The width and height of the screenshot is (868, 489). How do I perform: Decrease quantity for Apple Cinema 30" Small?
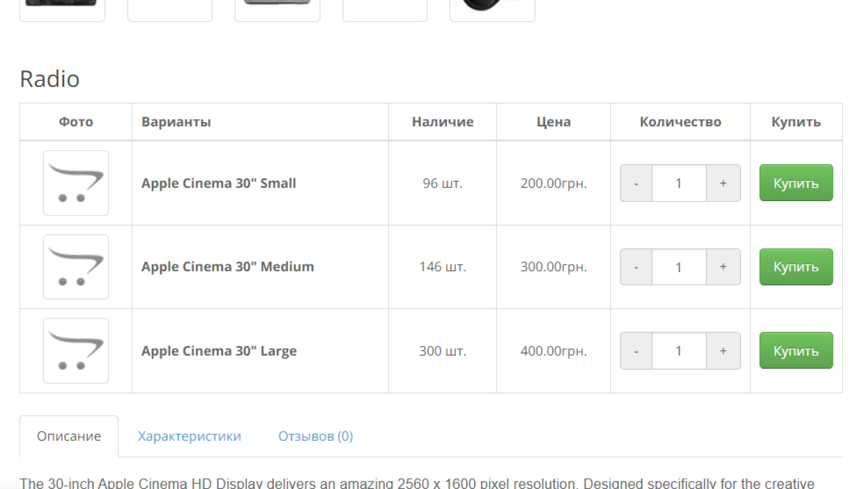click(636, 183)
